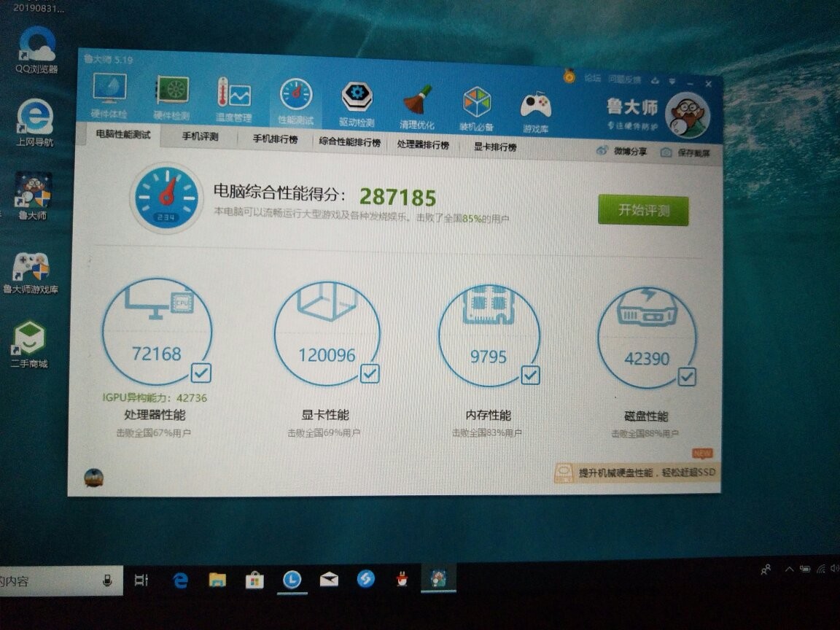
Task: Uncheck the 处理器性能 72168 checkbox
Action: tap(201, 373)
